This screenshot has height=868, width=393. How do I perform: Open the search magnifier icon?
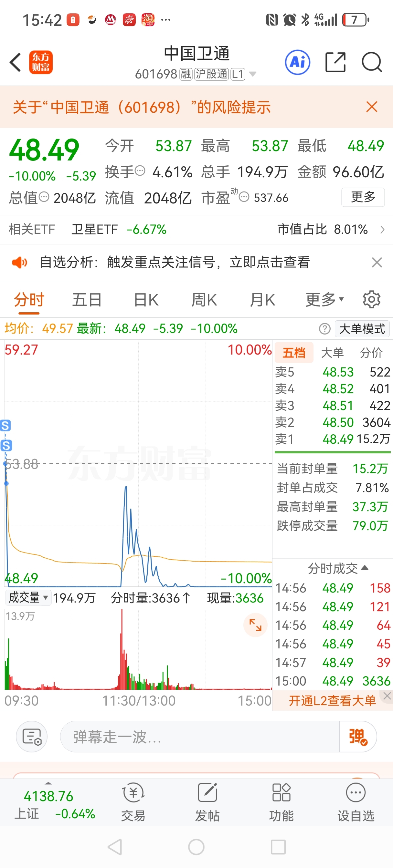point(372,62)
